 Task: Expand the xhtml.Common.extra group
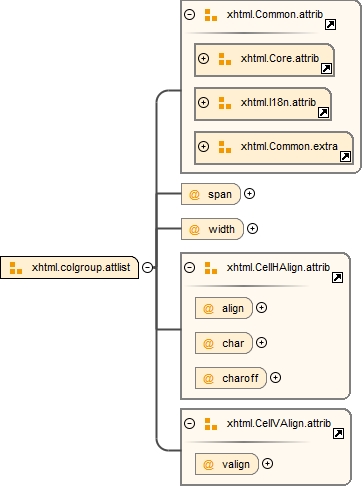pyautogui.click(x=203, y=146)
